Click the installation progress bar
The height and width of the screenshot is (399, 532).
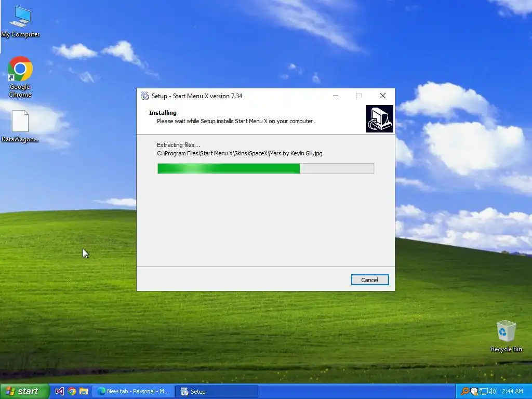[265, 169]
